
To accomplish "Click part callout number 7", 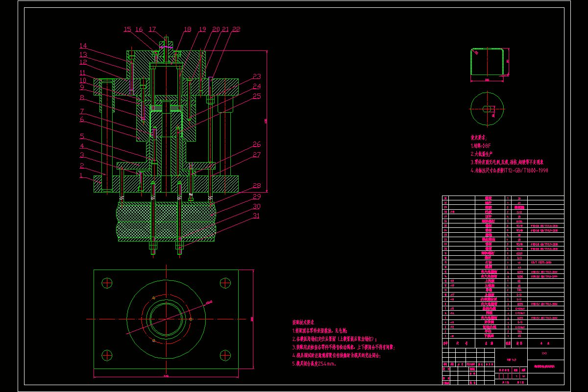I will [x=82, y=111].
